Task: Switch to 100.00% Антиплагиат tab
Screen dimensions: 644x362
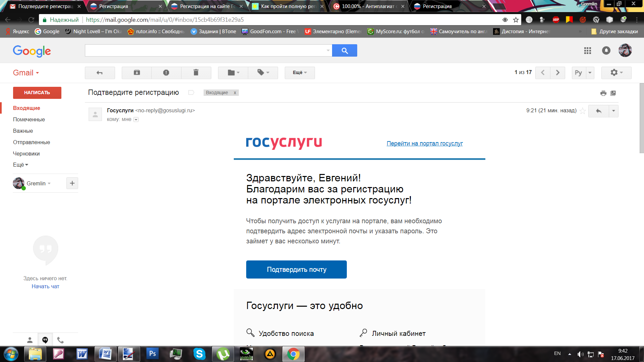Action: (368, 6)
